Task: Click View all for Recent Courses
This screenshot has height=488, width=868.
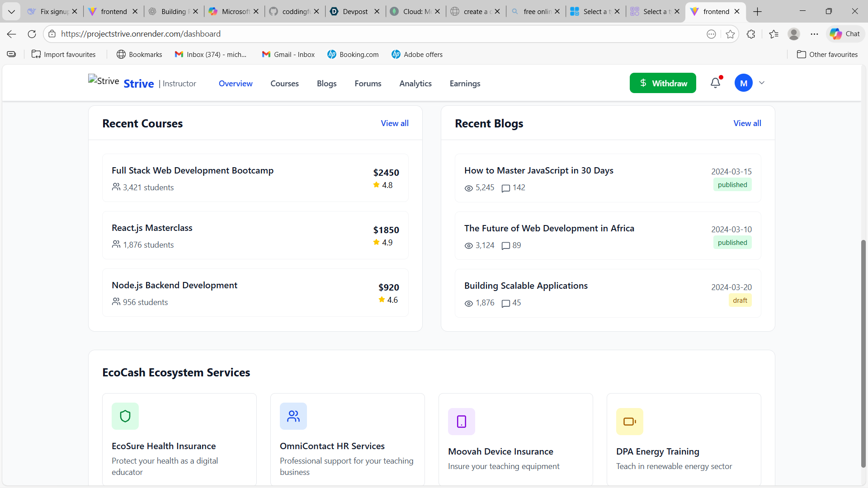Action: pyautogui.click(x=395, y=123)
